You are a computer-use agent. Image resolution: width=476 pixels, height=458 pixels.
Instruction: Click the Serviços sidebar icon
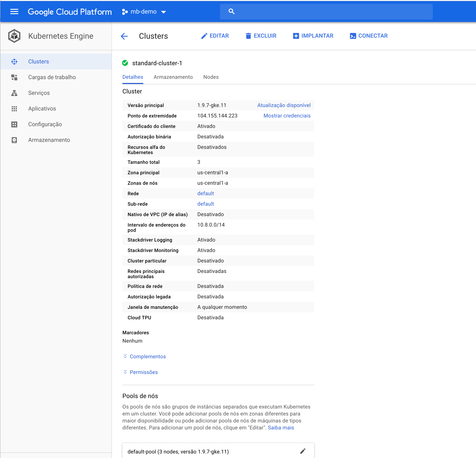point(14,93)
